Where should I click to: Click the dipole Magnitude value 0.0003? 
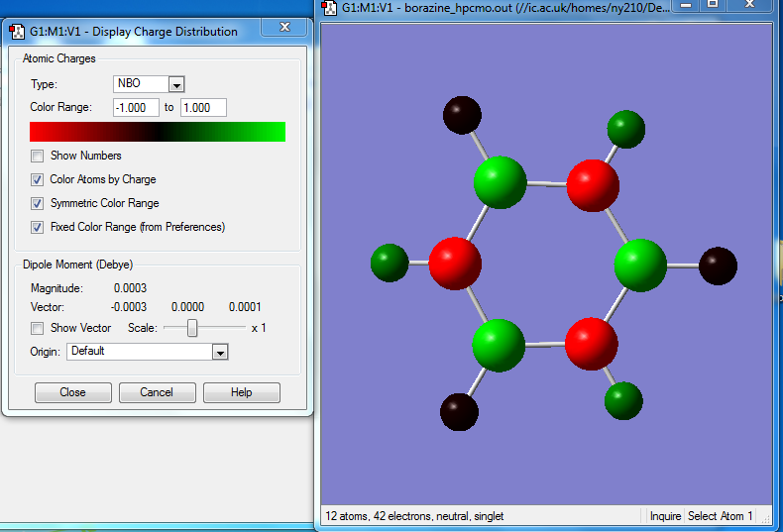[x=130, y=288]
